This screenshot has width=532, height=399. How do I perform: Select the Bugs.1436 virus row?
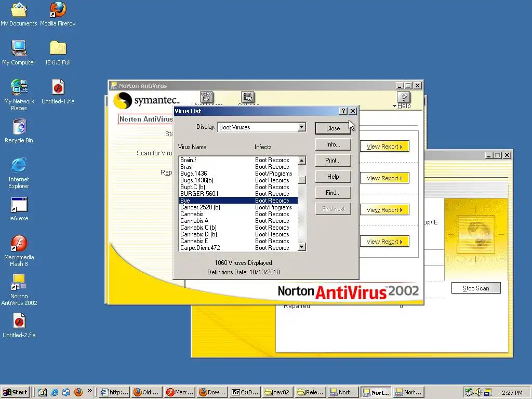238,174
